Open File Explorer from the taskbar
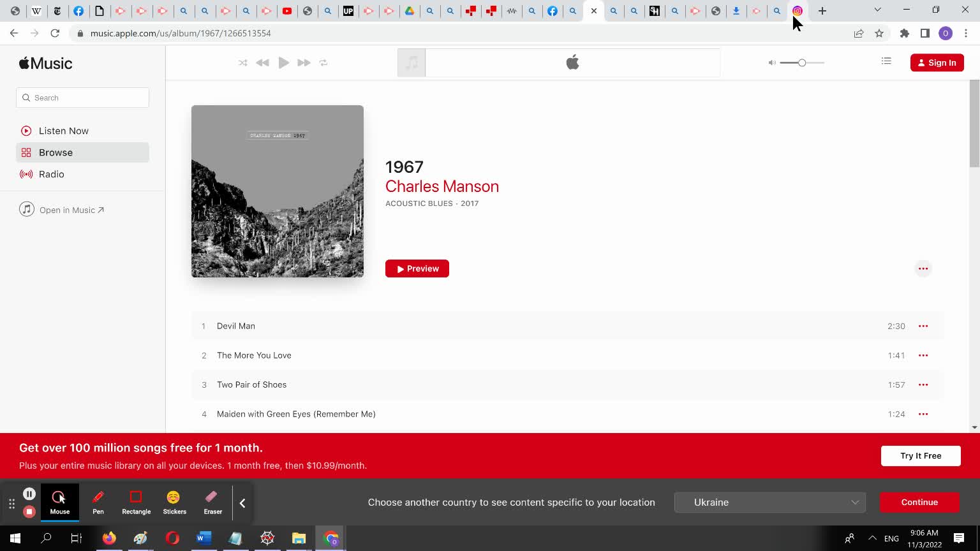The image size is (980, 551). click(x=299, y=538)
